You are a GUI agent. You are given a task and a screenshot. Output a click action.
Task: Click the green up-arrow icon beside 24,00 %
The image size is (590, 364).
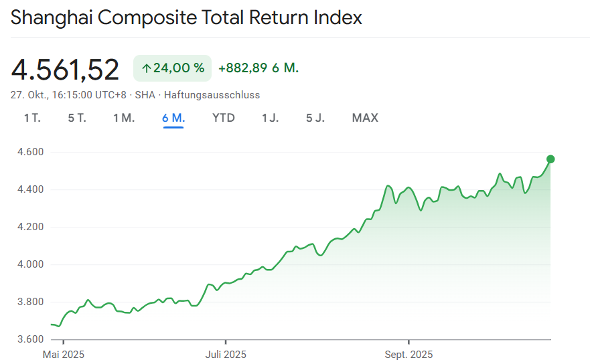coord(146,68)
